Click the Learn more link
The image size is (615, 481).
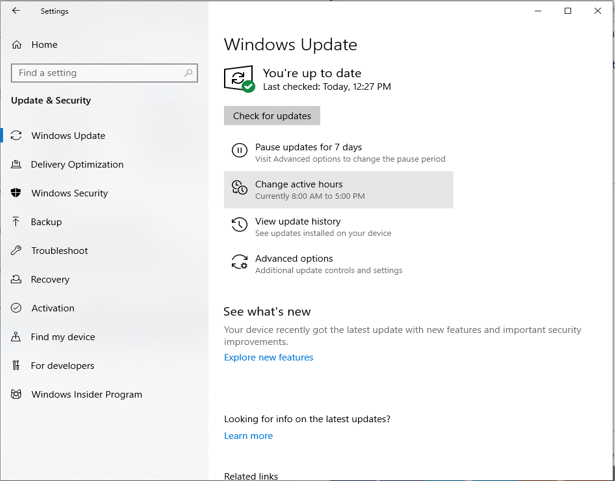click(x=248, y=435)
